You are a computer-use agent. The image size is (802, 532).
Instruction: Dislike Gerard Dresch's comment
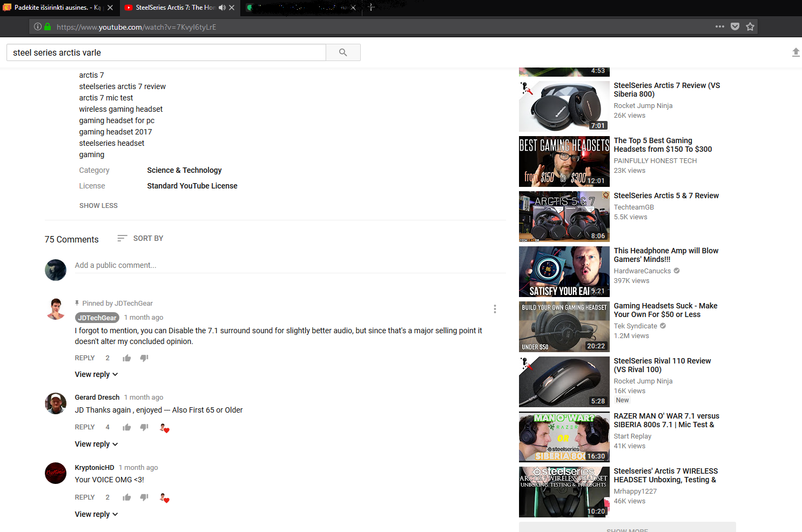[144, 427]
